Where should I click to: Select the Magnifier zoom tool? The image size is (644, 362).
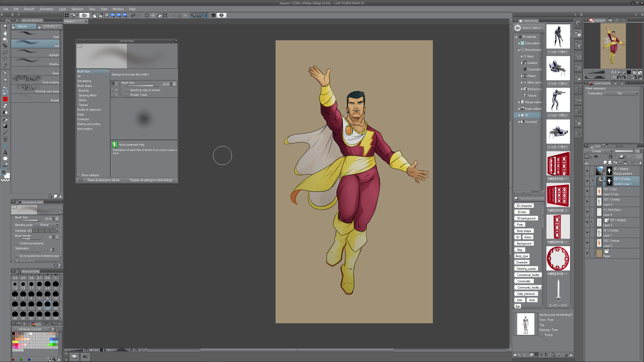5,26
